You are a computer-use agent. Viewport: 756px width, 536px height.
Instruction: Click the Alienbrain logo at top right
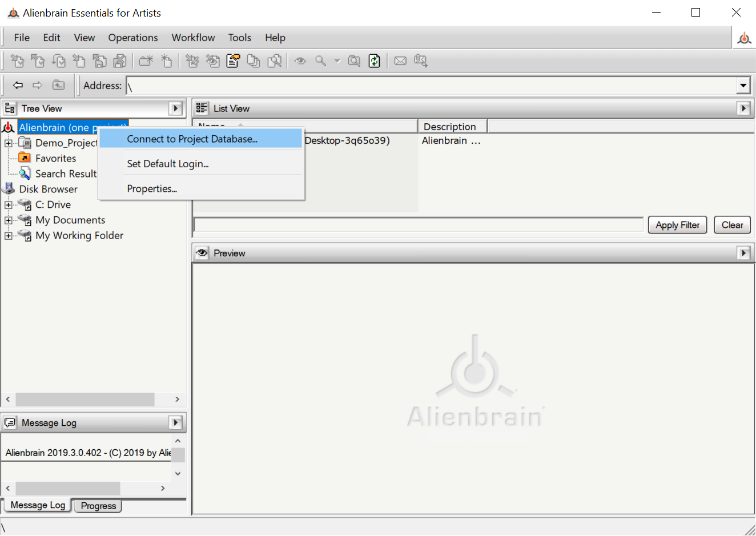tap(744, 38)
